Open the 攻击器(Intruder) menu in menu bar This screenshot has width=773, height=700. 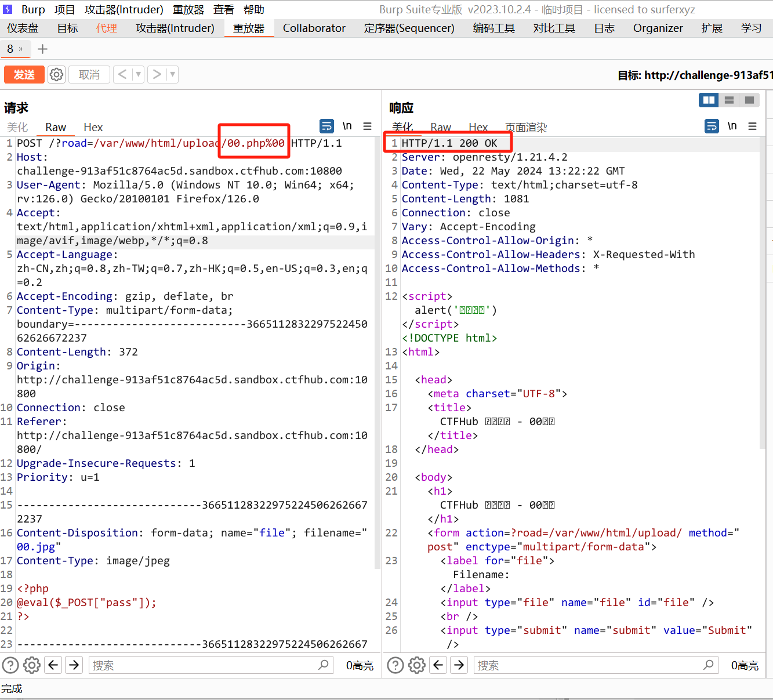[x=124, y=10]
